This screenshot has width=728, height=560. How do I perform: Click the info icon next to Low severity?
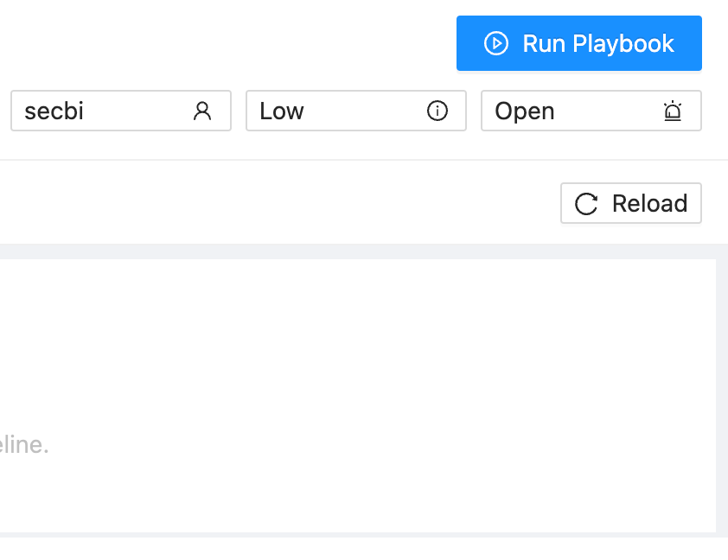coord(438,111)
